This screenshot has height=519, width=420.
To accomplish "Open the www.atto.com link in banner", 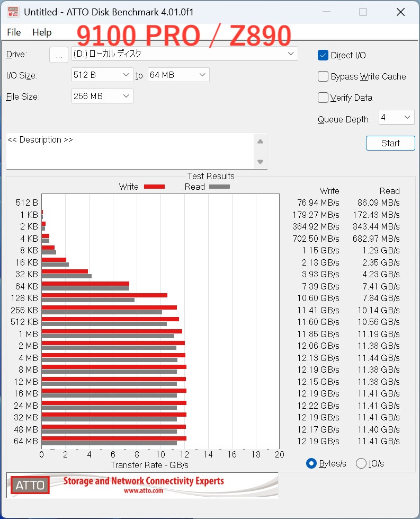I will pyautogui.click(x=144, y=491).
